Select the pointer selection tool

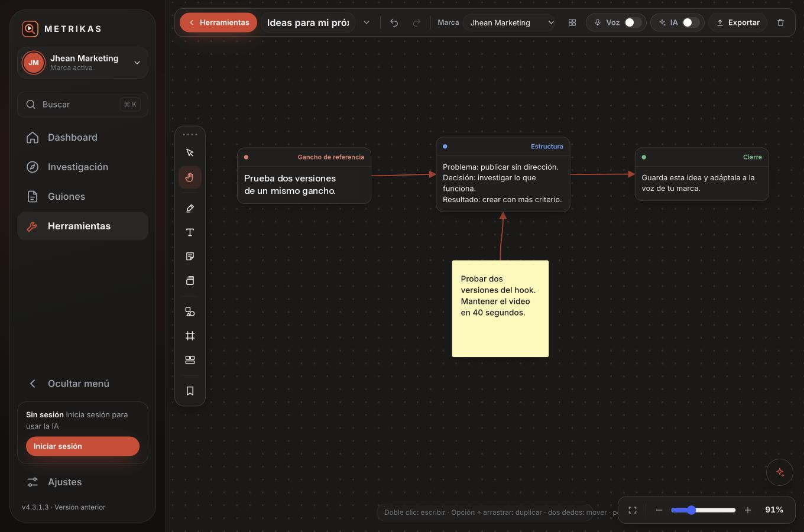pyautogui.click(x=190, y=153)
